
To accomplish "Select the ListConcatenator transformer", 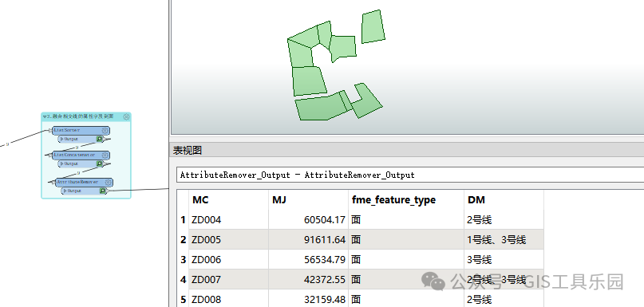I will (81, 155).
